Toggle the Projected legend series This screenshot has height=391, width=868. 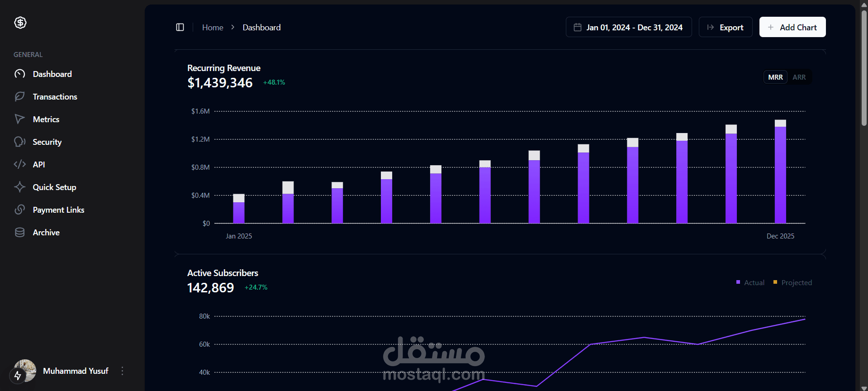pos(792,282)
